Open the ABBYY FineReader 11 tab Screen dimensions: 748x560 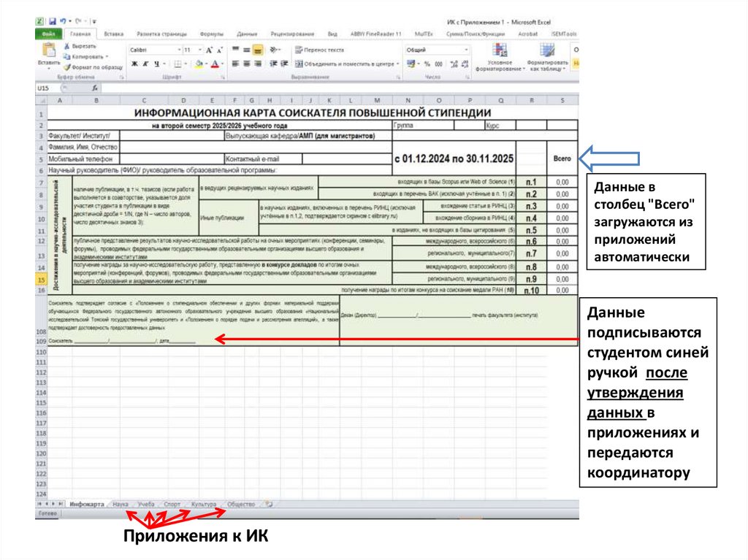point(376,34)
